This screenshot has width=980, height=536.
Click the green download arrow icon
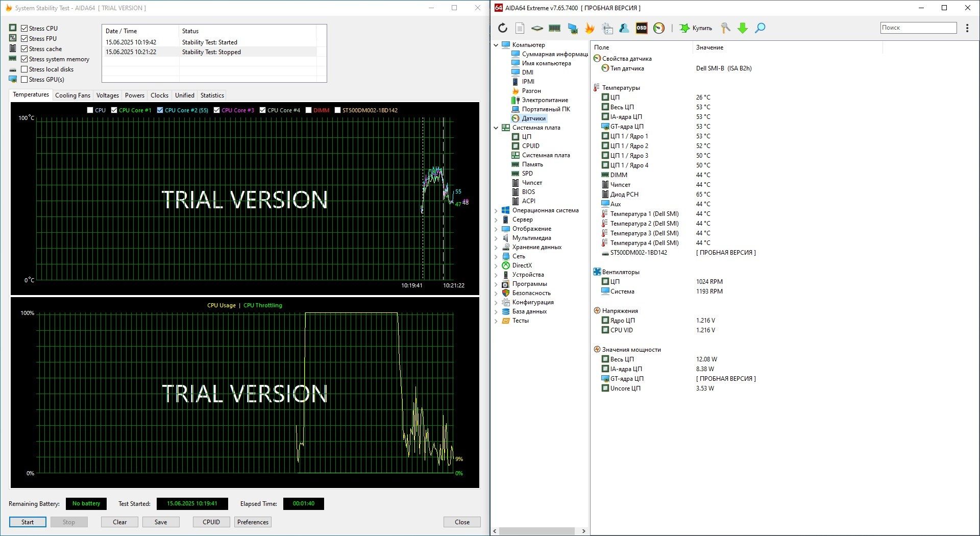coord(743,28)
